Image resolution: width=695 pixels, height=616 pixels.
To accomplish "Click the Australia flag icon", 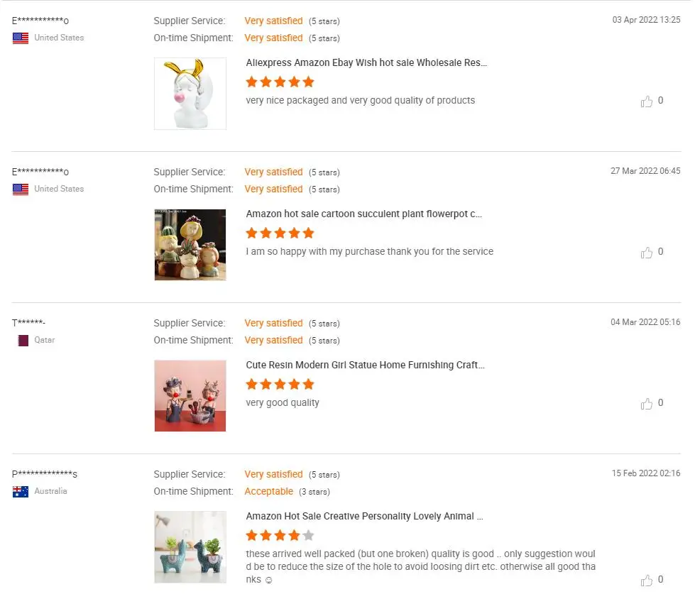I will pyautogui.click(x=21, y=492).
